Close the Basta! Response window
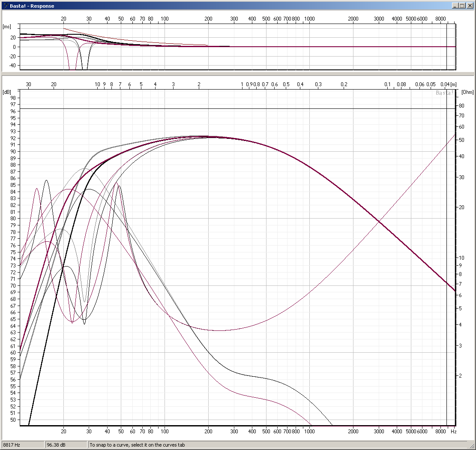Viewport: 476px width, 450px height. coord(470,6)
